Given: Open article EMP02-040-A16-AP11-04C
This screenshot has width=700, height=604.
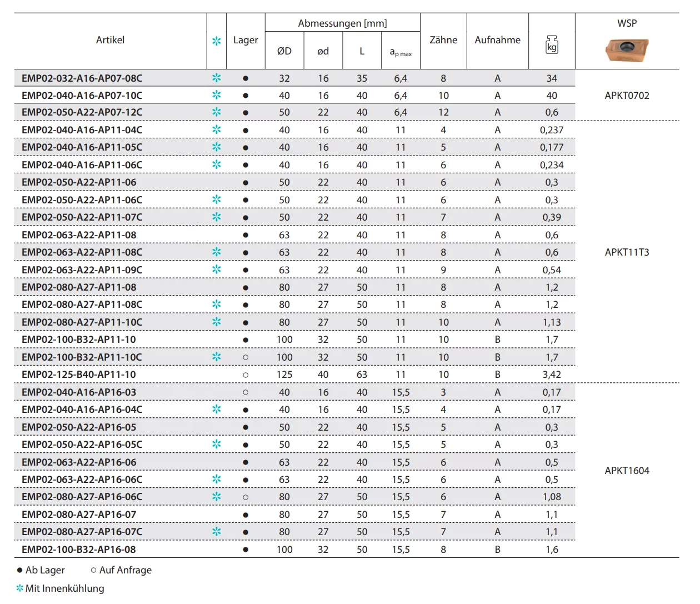Looking at the screenshot, I should coord(82,130).
